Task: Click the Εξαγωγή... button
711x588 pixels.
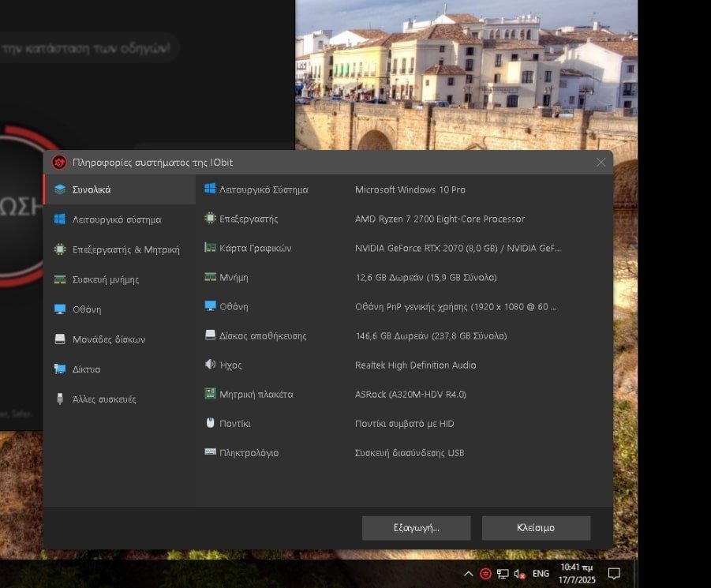Action: coord(416,528)
